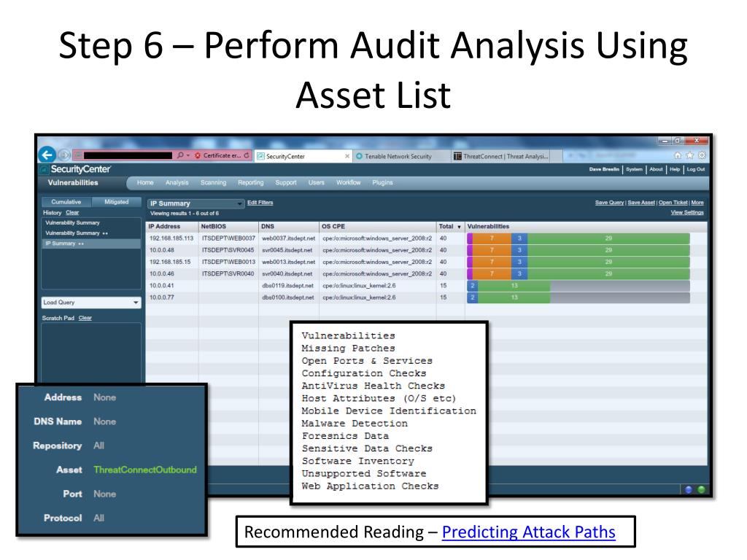This screenshot has height=560, width=747.
Task: Open the Workflow menu
Action: coord(348,183)
